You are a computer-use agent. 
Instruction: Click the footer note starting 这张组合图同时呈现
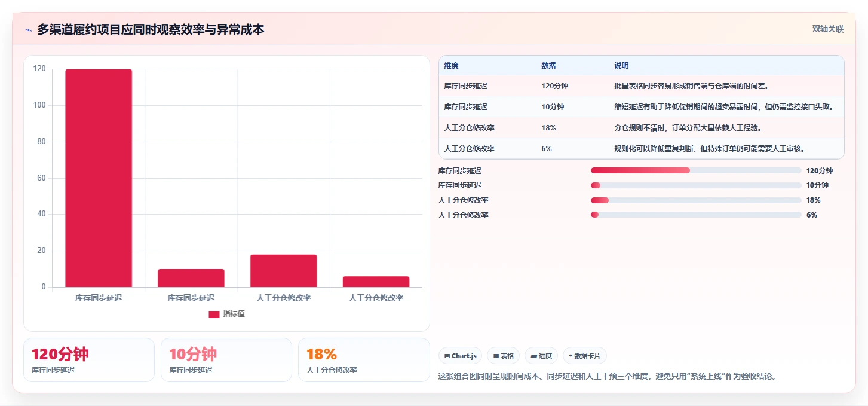[x=607, y=377]
